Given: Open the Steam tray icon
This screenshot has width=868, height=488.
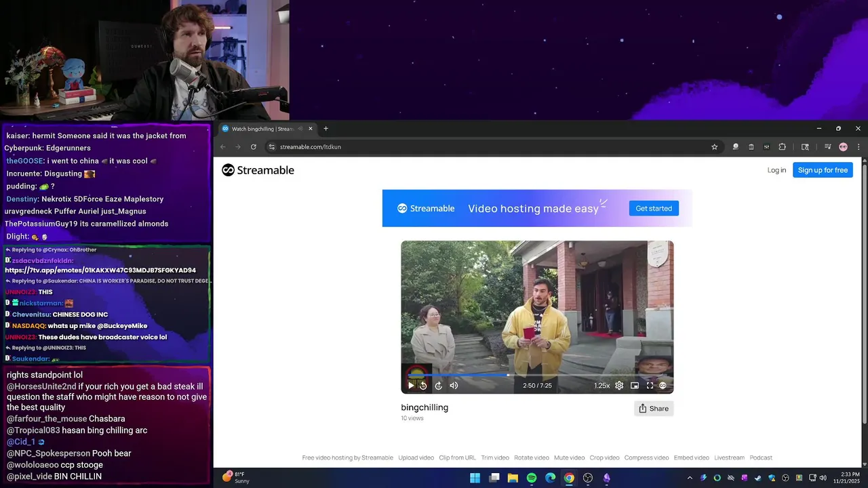Looking at the screenshot, I should click(x=757, y=478).
